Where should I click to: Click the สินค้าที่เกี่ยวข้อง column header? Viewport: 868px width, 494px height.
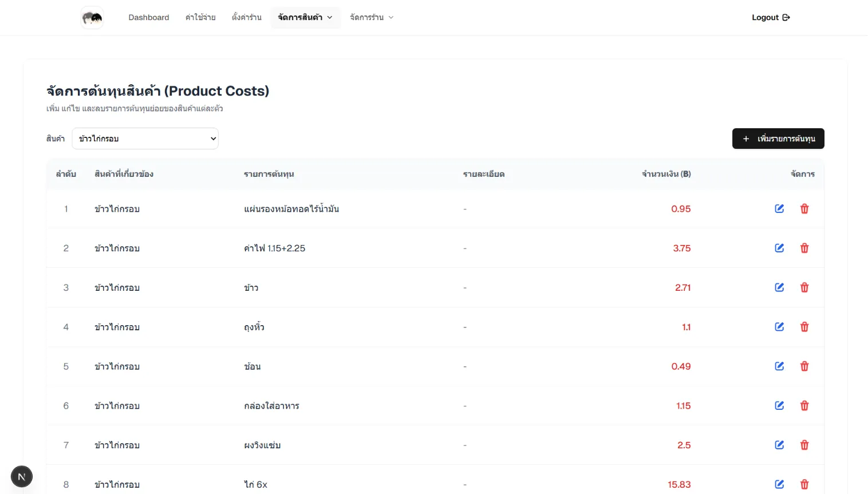tap(124, 174)
